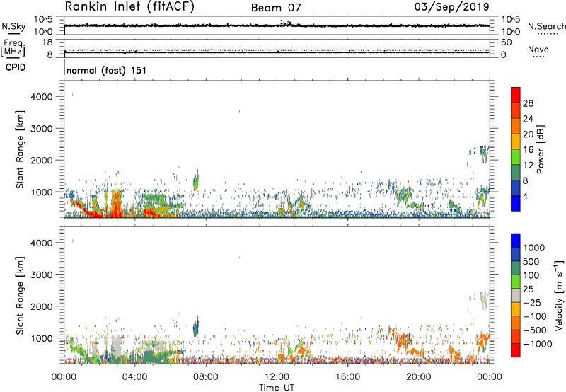Click the "12" label on Power color bar
566x392 pixels.
point(528,166)
